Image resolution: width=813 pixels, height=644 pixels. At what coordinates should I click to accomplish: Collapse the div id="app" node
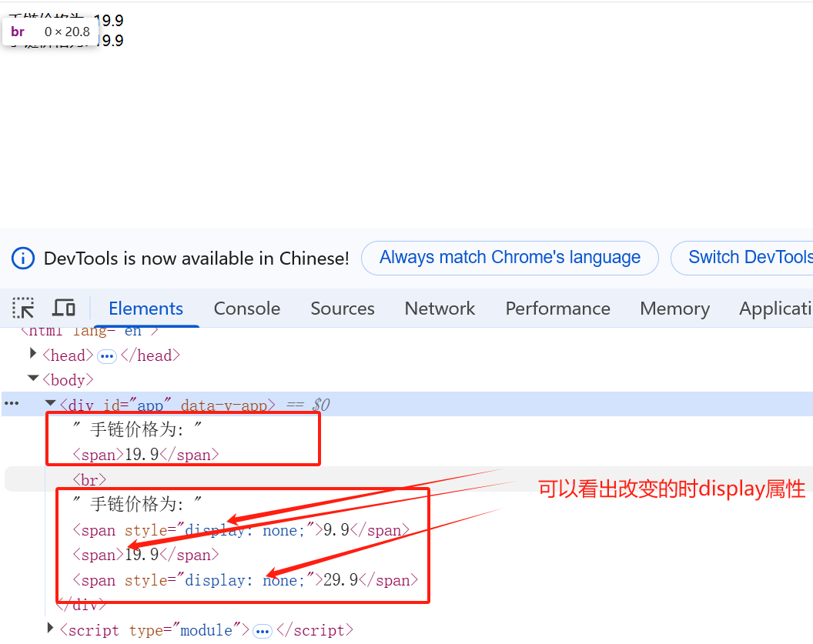(x=50, y=403)
